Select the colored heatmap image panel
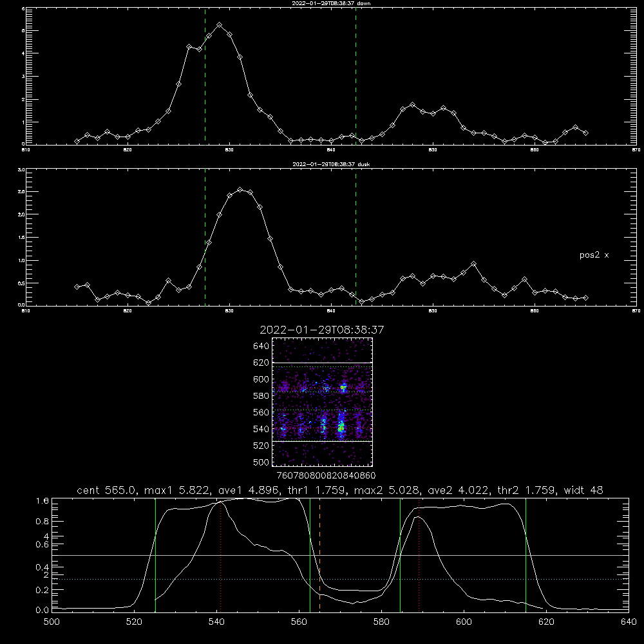The height and width of the screenshot is (644, 644). (x=323, y=402)
